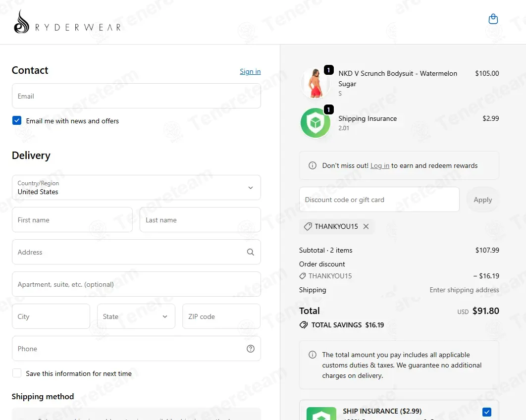Click the NKD V Scrunch Bodysuit thumbnail
The height and width of the screenshot is (420, 526).
click(316, 83)
